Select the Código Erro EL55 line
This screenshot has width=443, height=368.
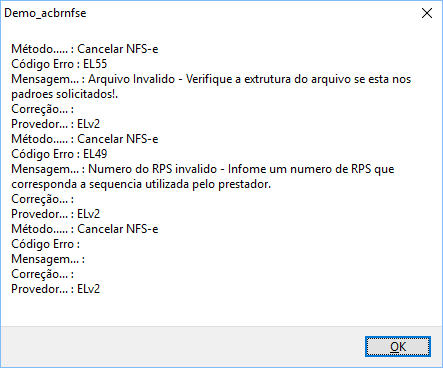point(59,64)
